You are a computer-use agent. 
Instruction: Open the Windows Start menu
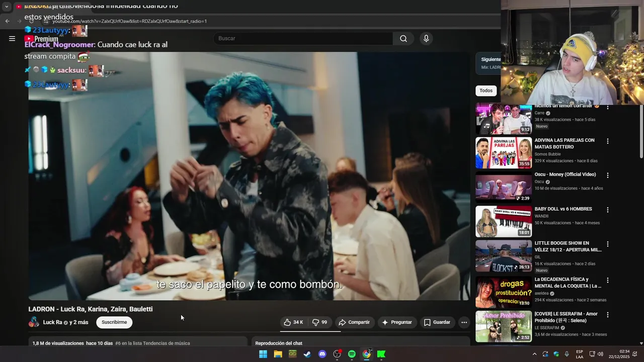click(263, 354)
